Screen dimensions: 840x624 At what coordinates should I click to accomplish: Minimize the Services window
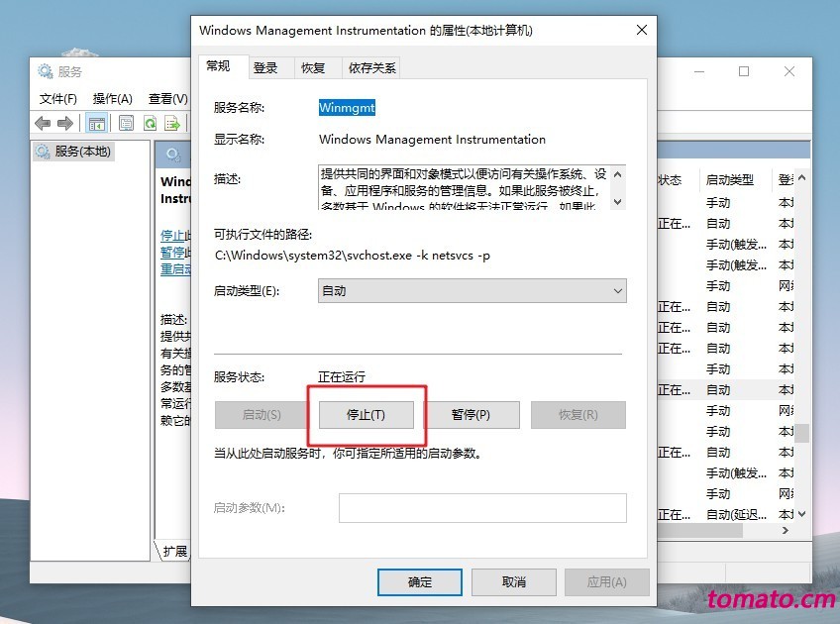pos(699,71)
